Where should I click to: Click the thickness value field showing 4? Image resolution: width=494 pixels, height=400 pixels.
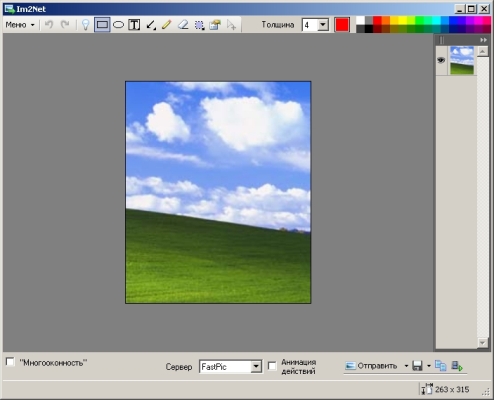(310, 25)
